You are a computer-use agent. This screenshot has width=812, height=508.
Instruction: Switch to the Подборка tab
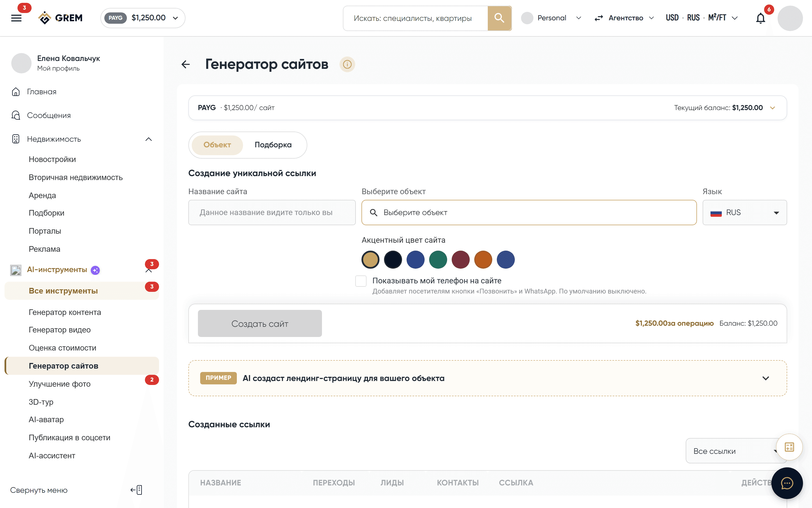[x=273, y=145]
